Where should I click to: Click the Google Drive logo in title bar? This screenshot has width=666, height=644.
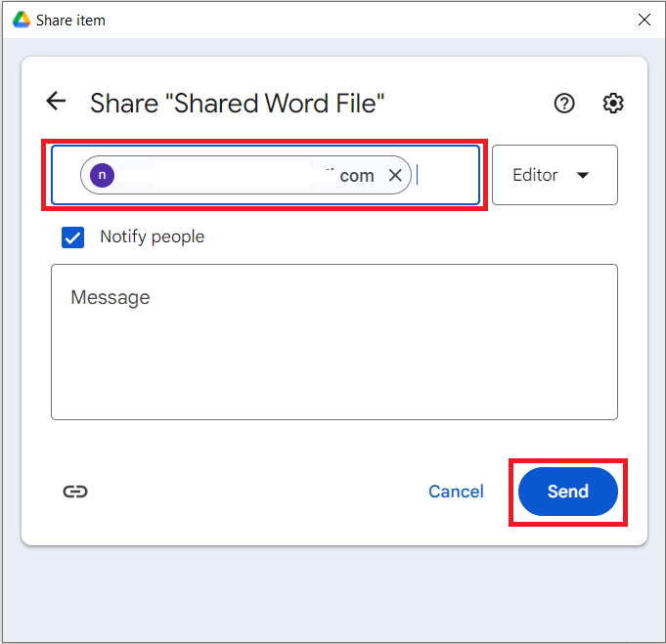(x=21, y=20)
